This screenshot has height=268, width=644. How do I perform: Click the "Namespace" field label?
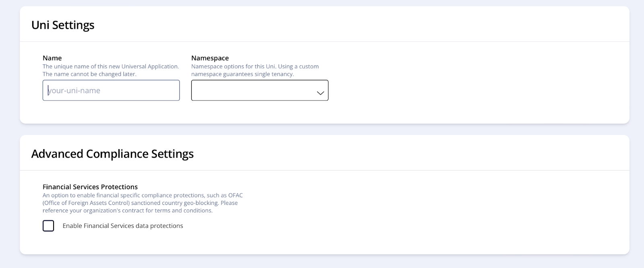click(210, 58)
